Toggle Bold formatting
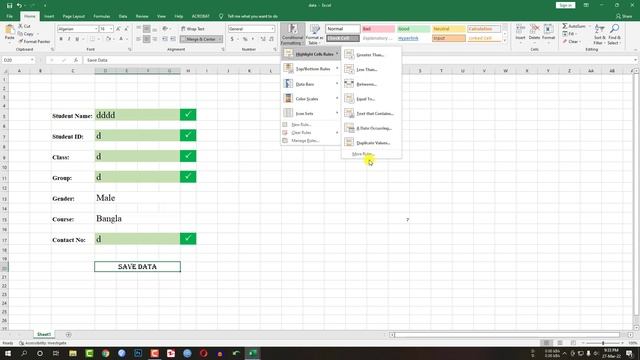Viewport: 640px width, 360px height. pyautogui.click(x=61, y=39)
